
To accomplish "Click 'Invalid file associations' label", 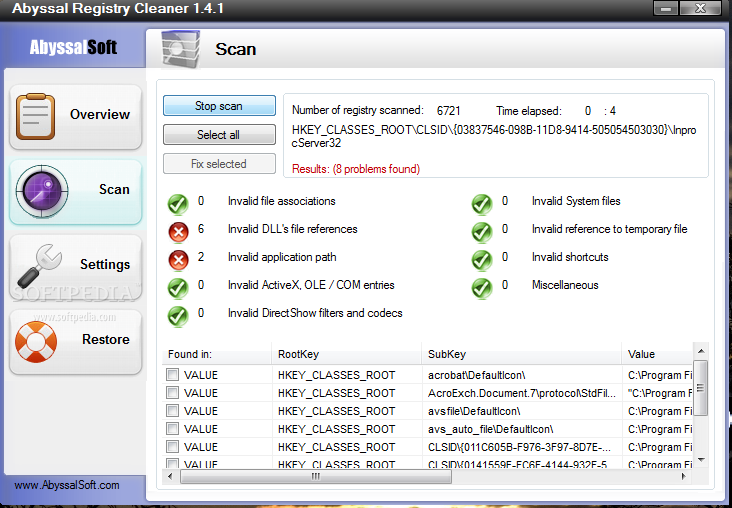I will (282, 201).
